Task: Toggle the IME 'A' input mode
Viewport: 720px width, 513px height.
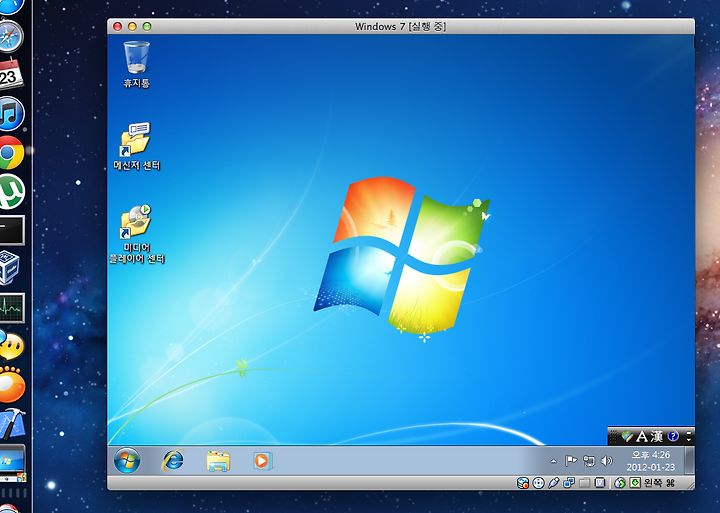Action: click(x=641, y=436)
